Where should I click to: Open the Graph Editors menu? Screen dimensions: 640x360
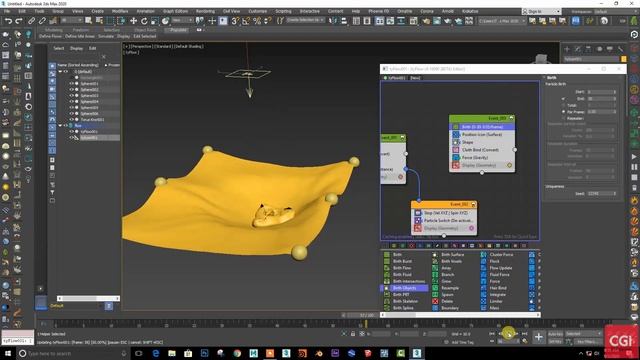[176, 11]
